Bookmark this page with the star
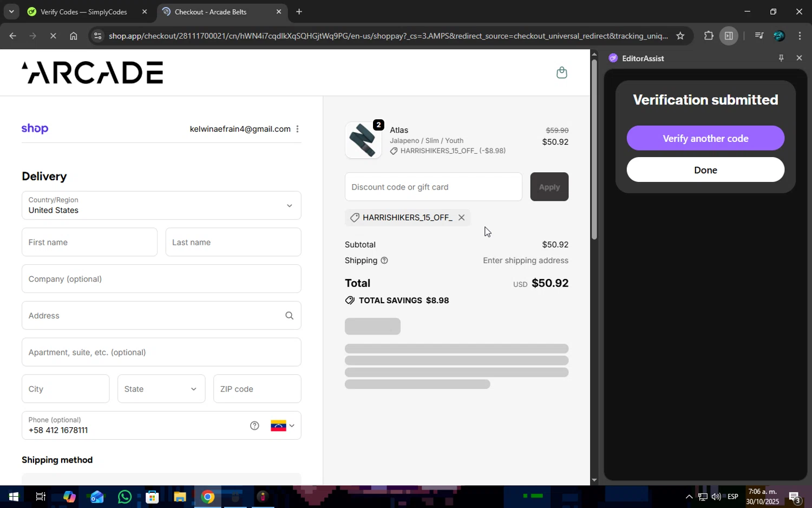Viewport: 812px width, 508px height. coord(680,36)
